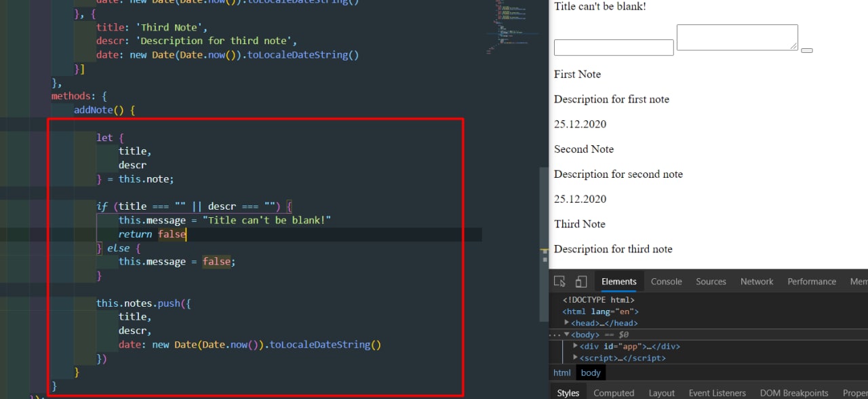The width and height of the screenshot is (868, 399).
Task: Place cursor on '} else {' code line
Action: tap(118, 248)
